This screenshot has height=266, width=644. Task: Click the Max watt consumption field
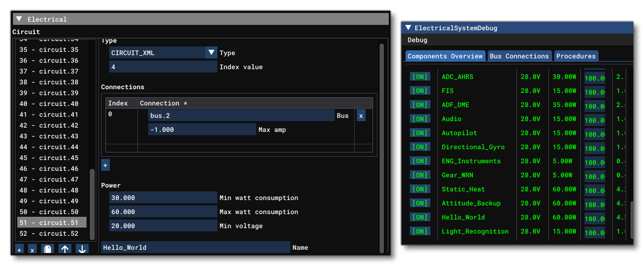pyautogui.click(x=163, y=212)
